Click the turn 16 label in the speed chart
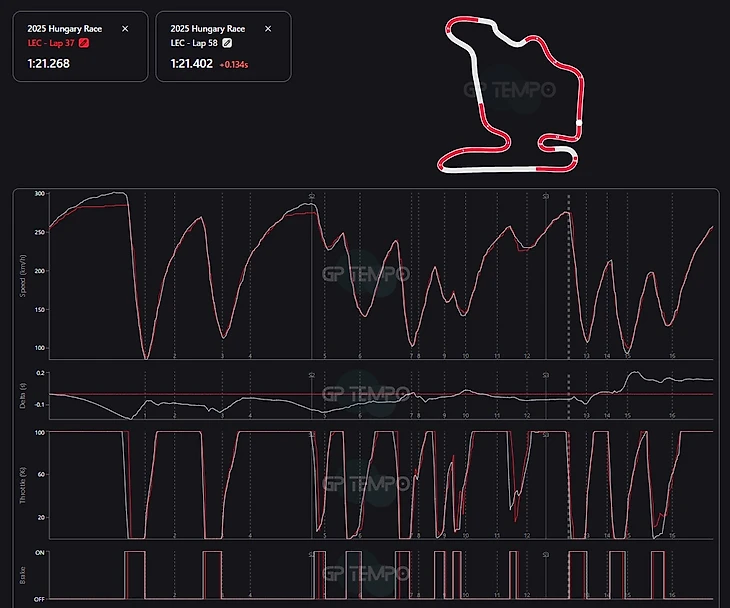Viewport: 730px width, 608px height. point(672,356)
